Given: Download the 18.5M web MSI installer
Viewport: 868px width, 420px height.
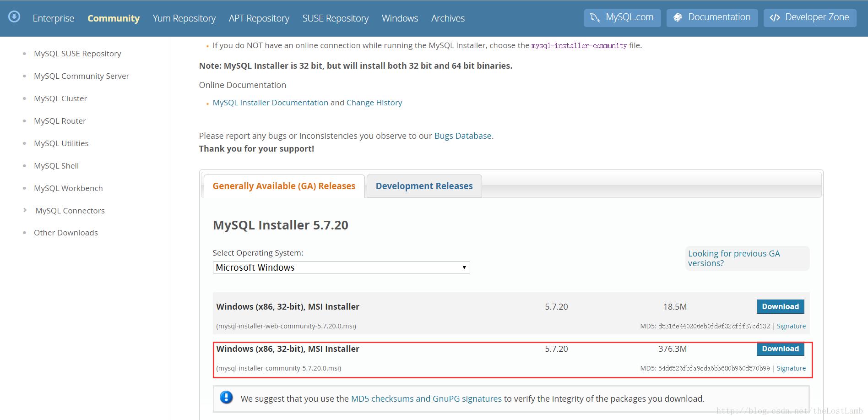Looking at the screenshot, I should (780, 306).
